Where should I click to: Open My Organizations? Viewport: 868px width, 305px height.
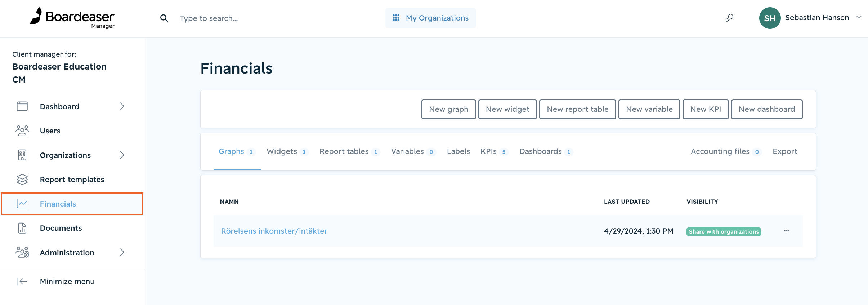coord(431,18)
